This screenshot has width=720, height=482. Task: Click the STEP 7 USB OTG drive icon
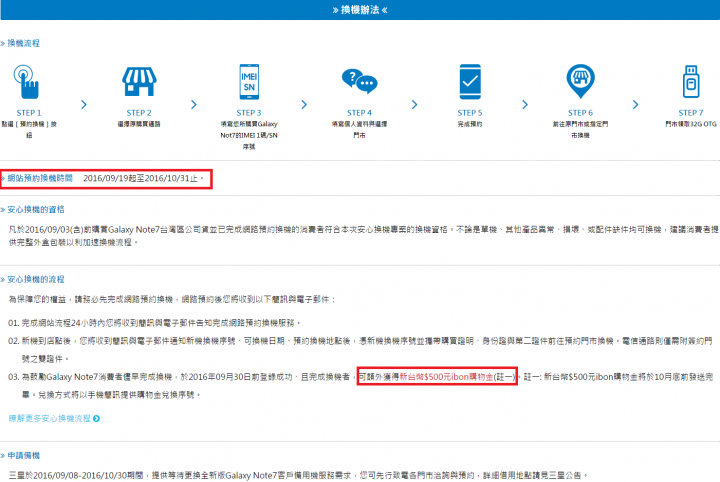click(x=691, y=81)
